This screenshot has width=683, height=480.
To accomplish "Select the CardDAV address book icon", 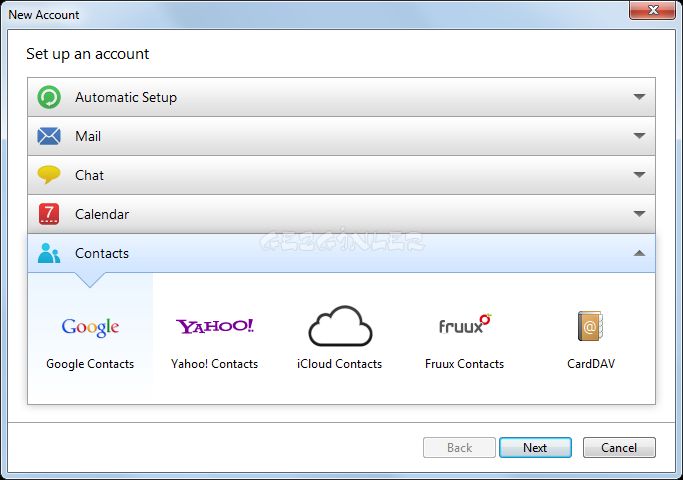I will point(590,326).
